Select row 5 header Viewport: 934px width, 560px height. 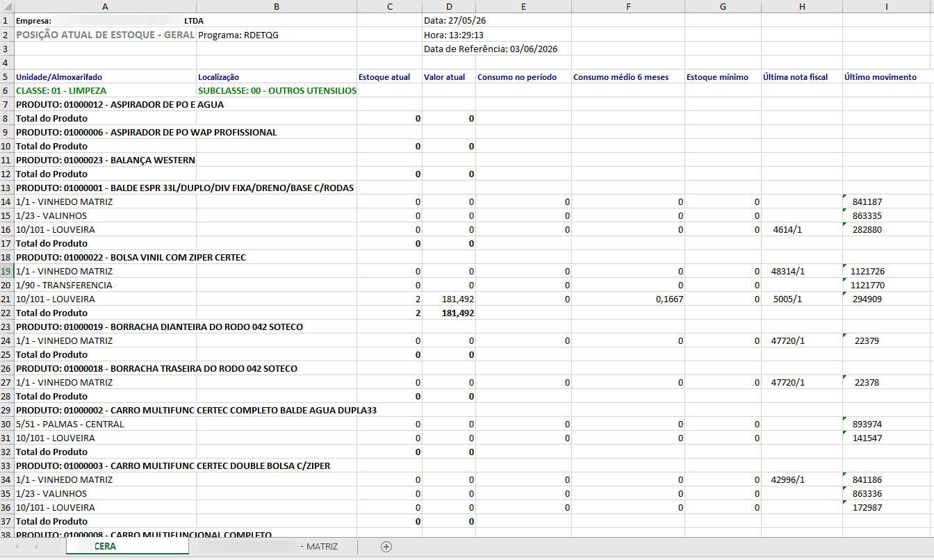coord(6,76)
